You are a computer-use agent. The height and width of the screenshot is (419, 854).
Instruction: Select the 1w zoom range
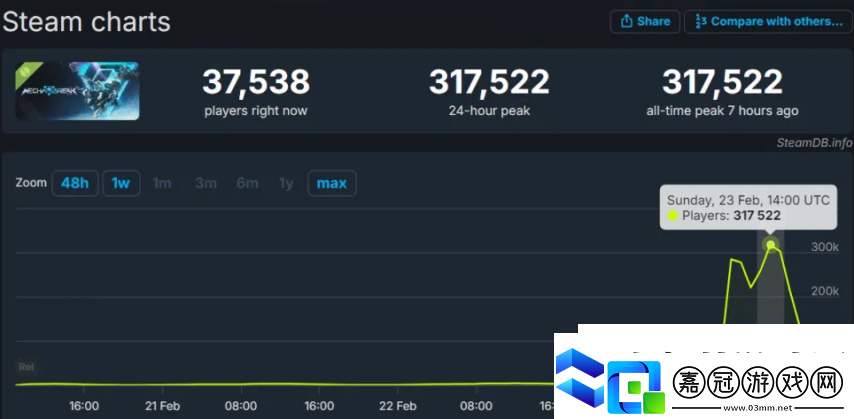point(121,183)
